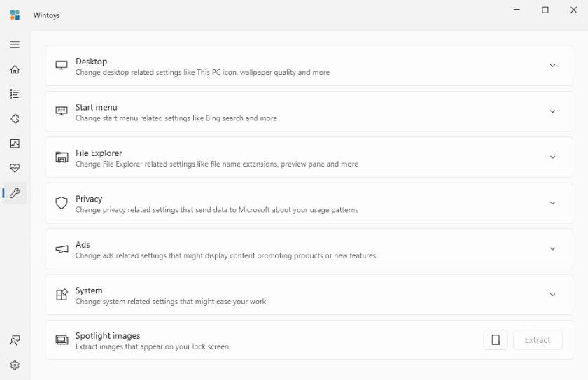This screenshot has height=380, width=588.
Task: Open the Feedback icon in sidebar
Action: click(x=15, y=341)
